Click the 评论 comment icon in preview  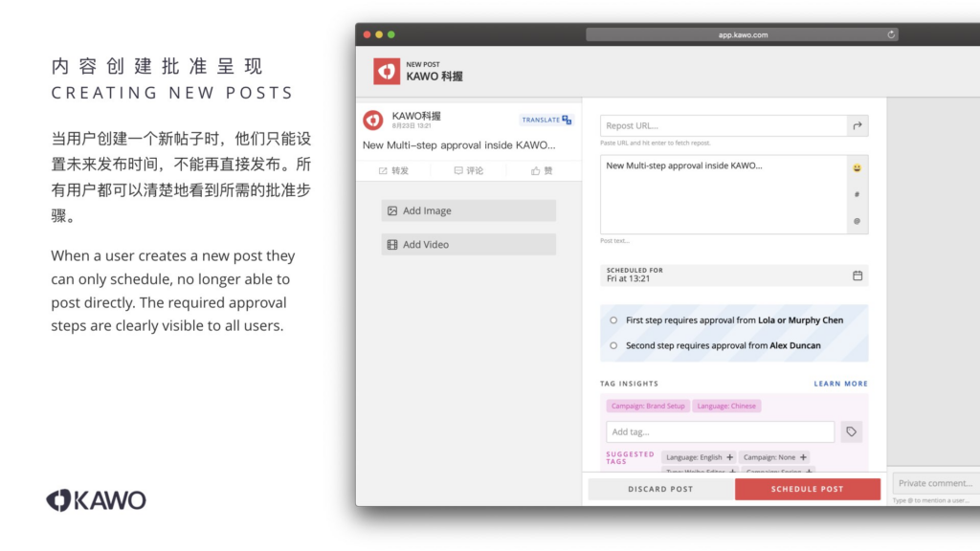coord(459,171)
